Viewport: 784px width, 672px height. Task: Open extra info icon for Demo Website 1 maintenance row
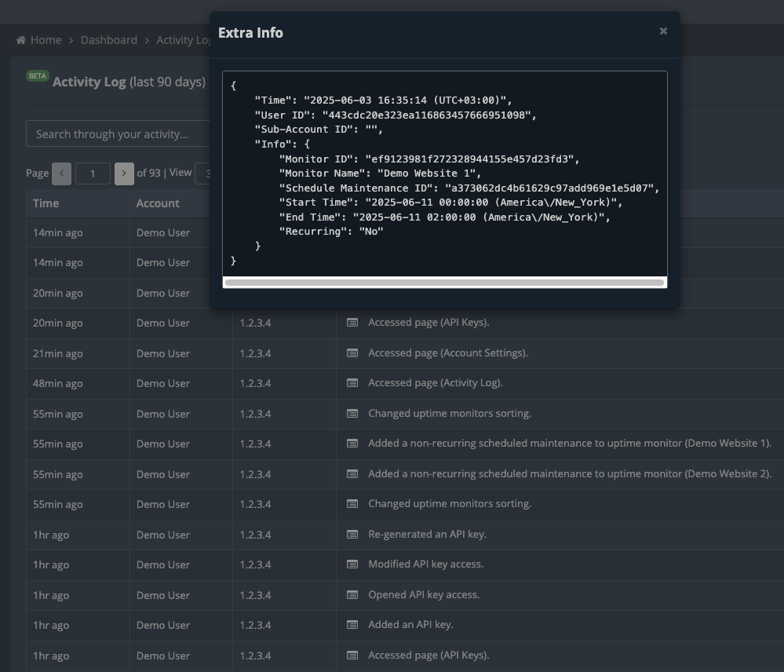(x=352, y=444)
